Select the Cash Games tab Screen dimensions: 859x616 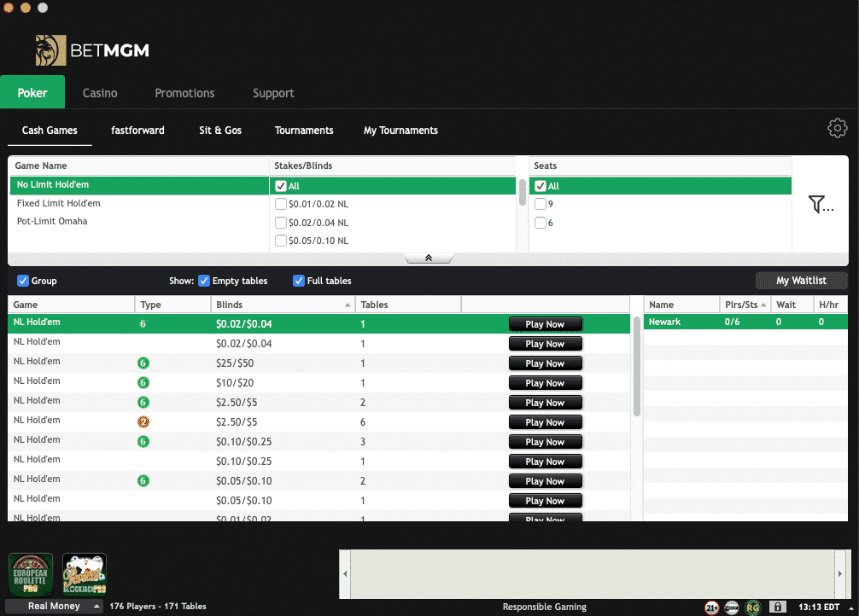50,131
